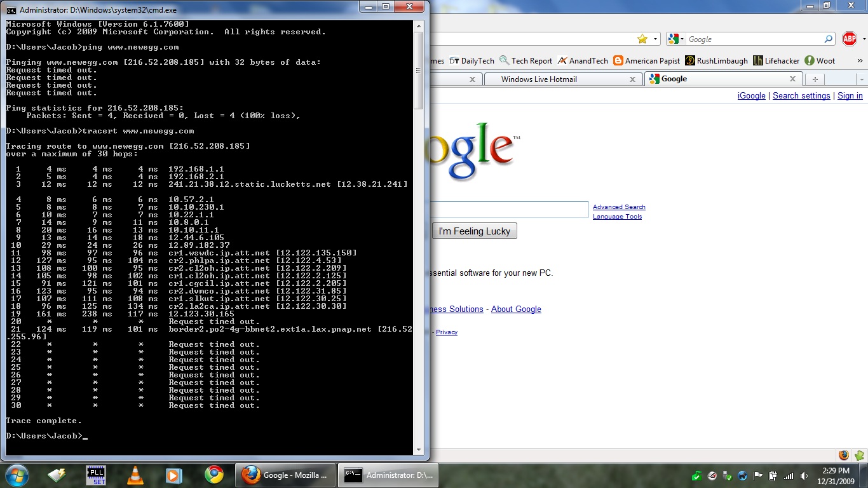Screen dimensions: 868x488
Task: Click 'cr2.la2ca.ip.att.net' in the tracert output
Action: (219, 306)
